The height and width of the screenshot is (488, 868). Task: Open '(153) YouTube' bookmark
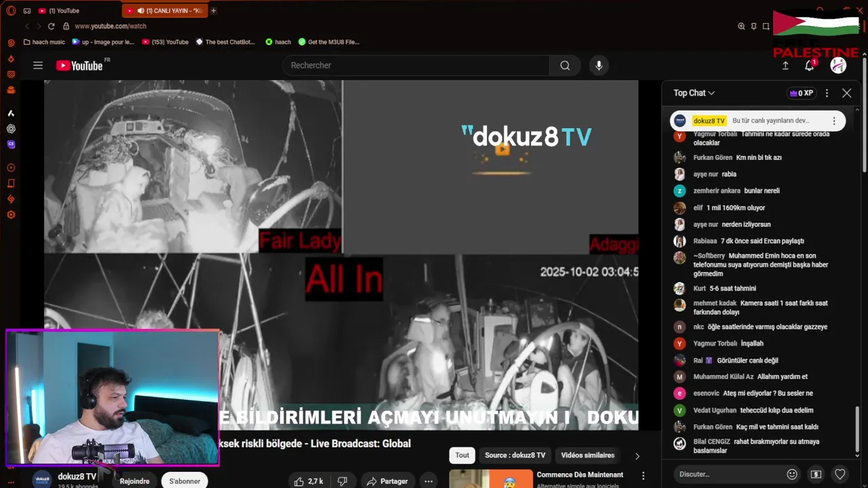click(165, 42)
